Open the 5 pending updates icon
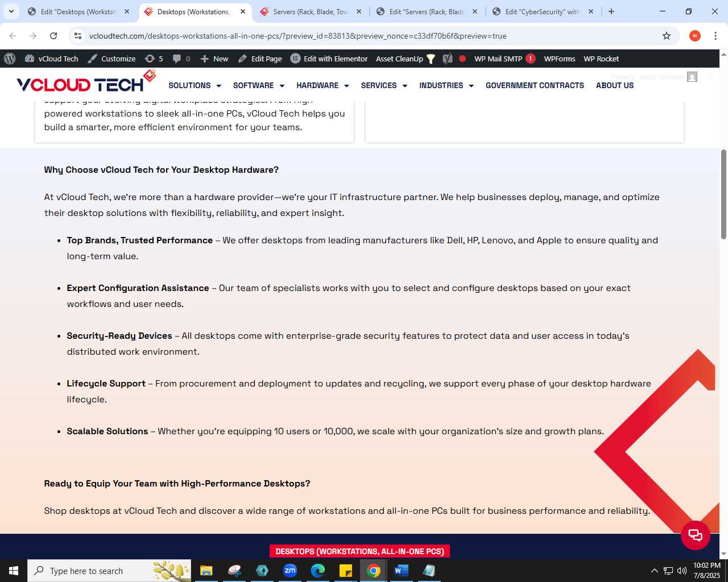 pyautogui.click(x=154, y=59)
